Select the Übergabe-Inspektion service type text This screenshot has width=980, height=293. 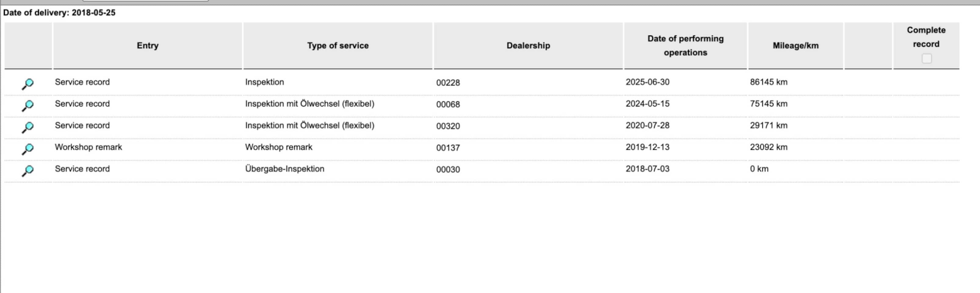tap(284, 169)
